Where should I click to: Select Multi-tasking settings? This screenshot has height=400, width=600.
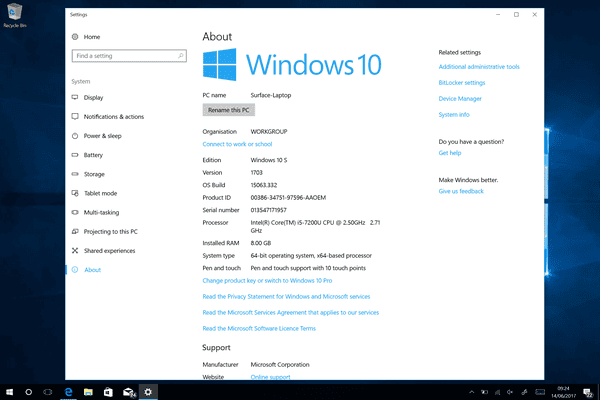[102, 212]
